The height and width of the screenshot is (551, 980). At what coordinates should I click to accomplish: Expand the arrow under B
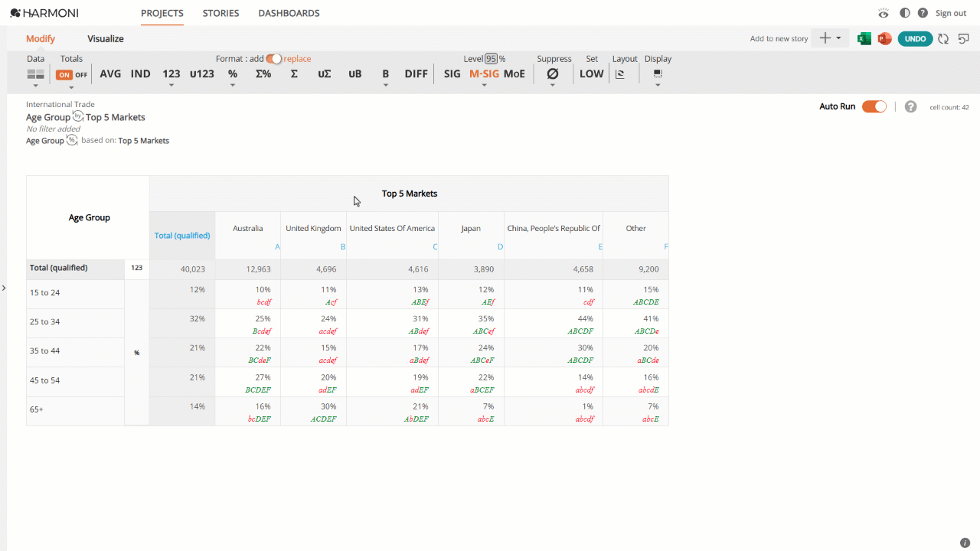point(386,85)
